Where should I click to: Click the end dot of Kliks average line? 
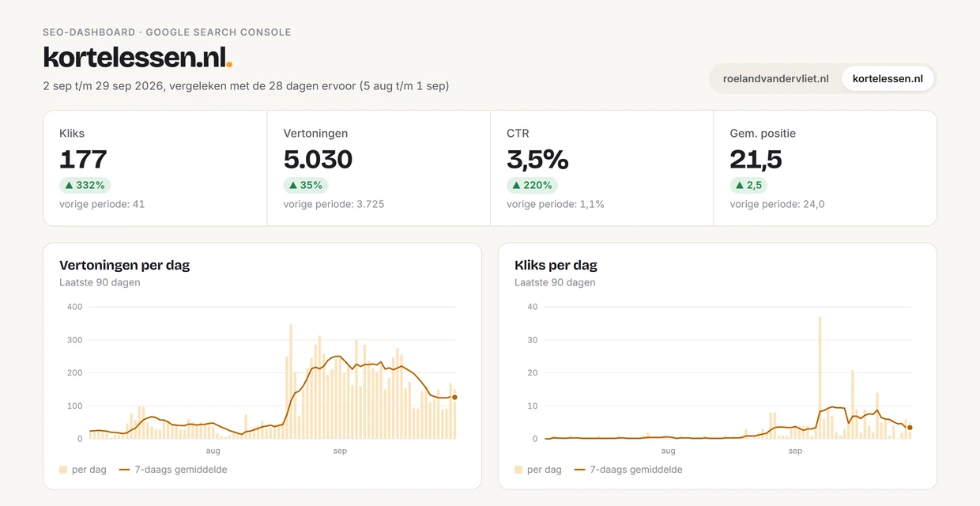(x=910, y=428)
